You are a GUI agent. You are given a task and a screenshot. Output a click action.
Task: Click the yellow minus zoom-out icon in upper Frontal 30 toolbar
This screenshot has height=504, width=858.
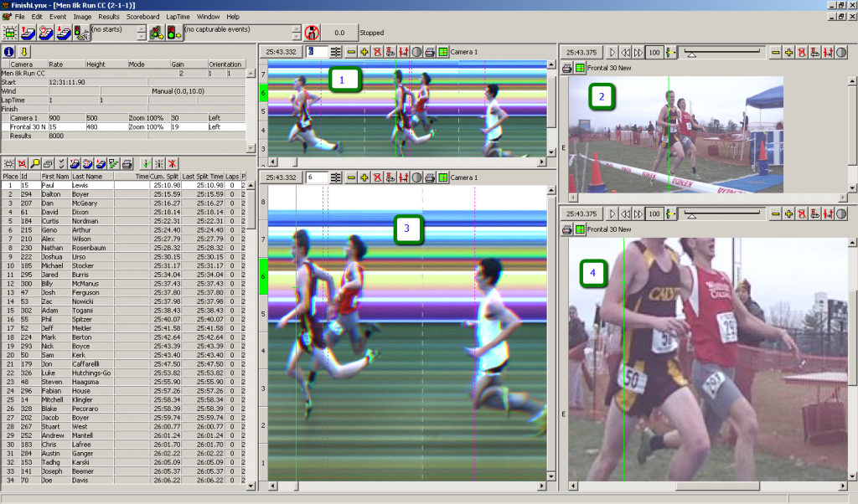tap(776, 52)
